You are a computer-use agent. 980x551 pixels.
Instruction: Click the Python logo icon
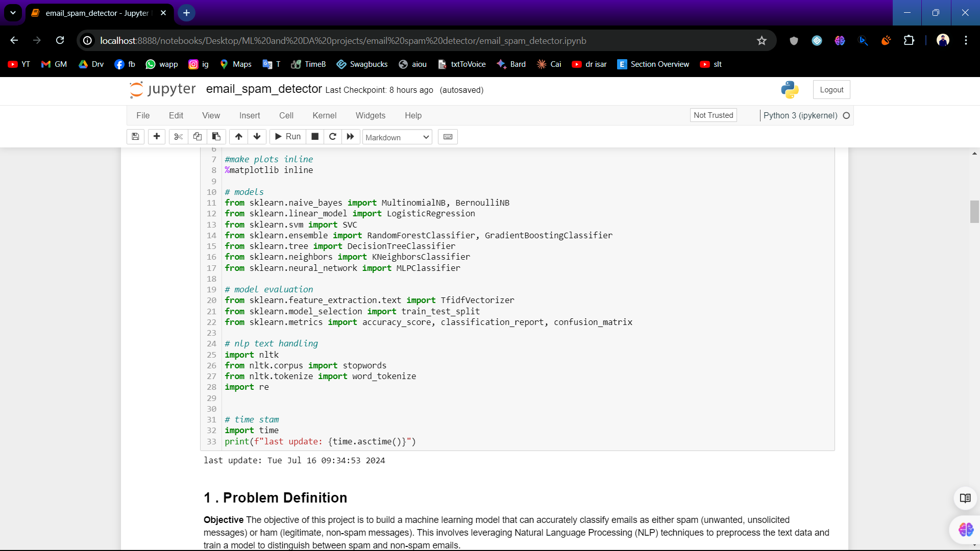click(790, 90)
